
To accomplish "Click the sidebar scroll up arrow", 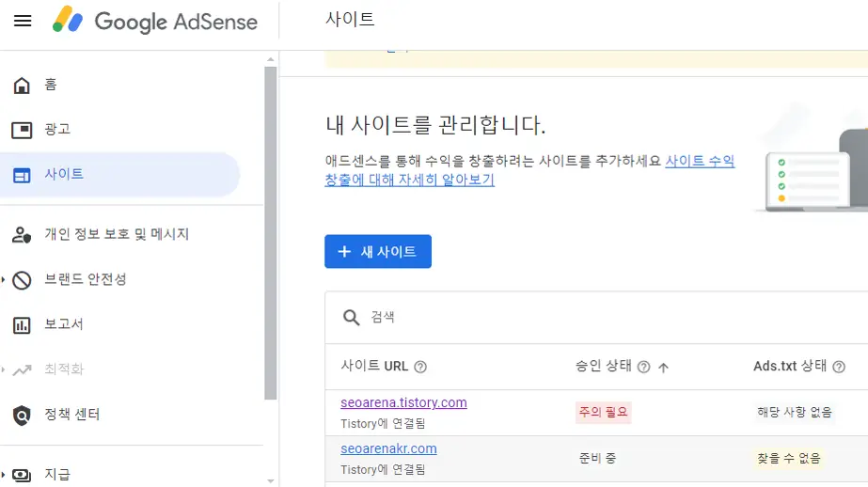I will click(x=270, y=58).
